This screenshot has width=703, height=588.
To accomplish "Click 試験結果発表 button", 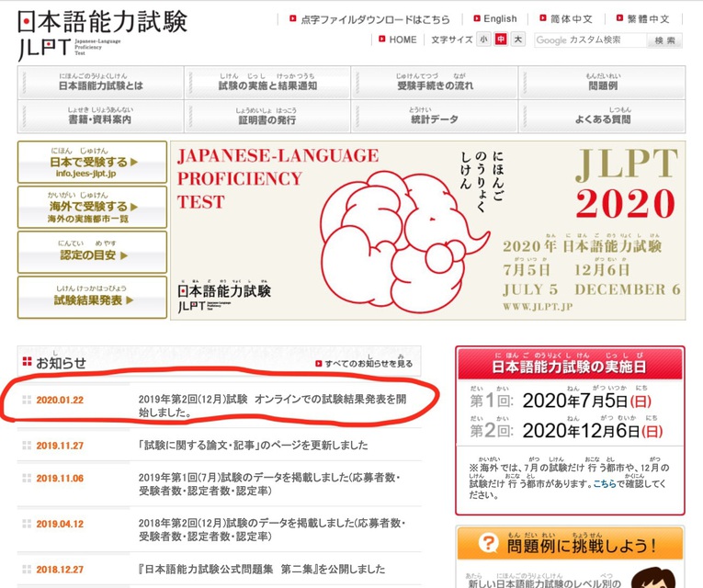I will pyautogui.click(x=93, y=297).
